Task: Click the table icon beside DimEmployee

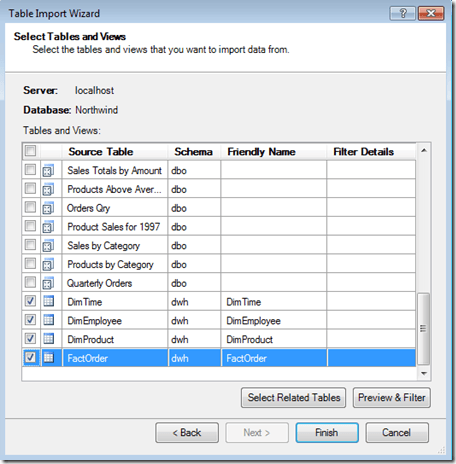Action: tap(49, 320)
